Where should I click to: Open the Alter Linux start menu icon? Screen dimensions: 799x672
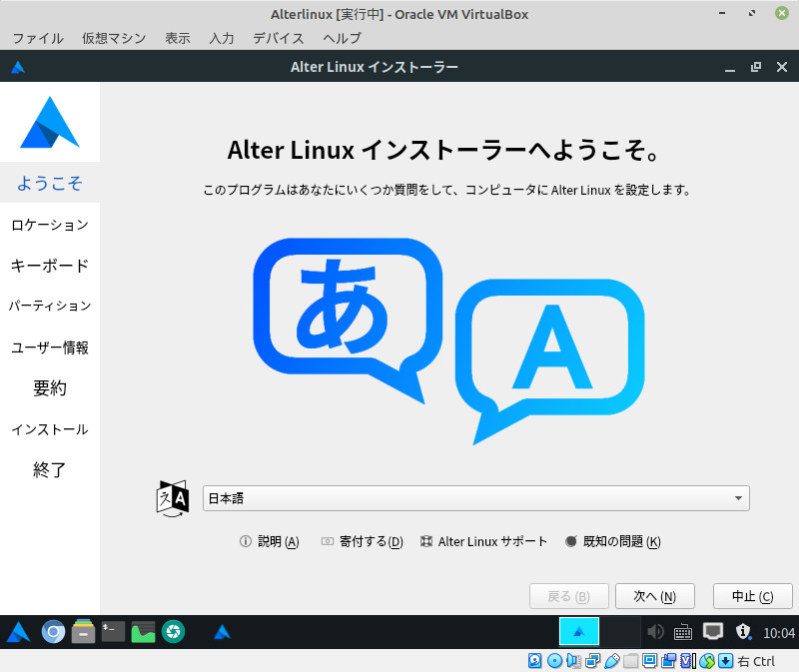[18, 631]
